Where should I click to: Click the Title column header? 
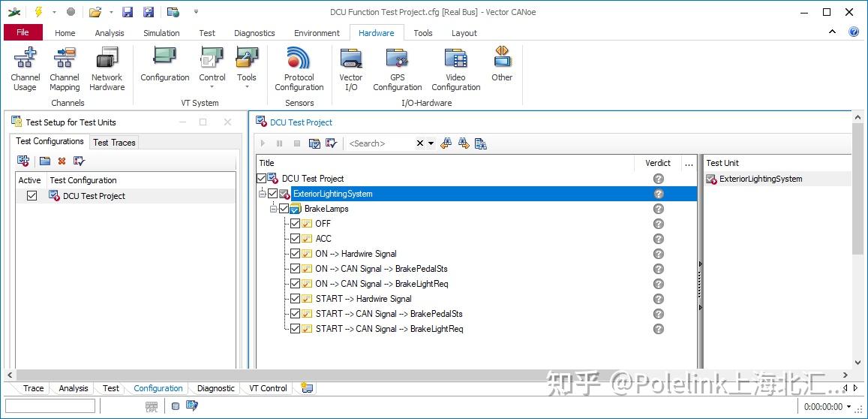tap(446, 163)
